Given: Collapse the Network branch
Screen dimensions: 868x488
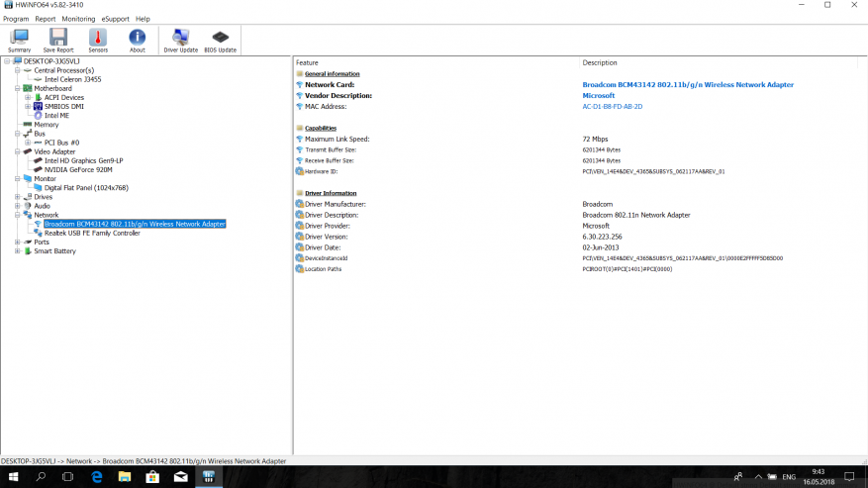Looking at the screenshot, I should (x=18, y=215).
